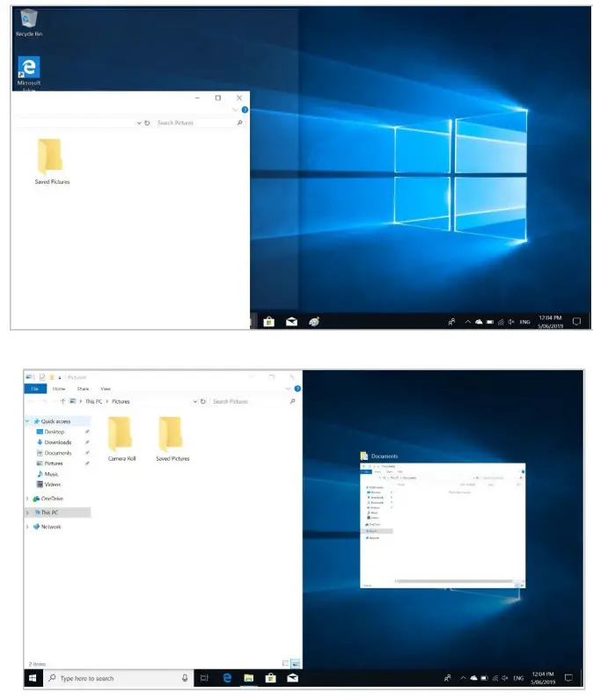593x700 pixels.
Task: Expand the This PC tree node arrow
Action: click(27, 513)
